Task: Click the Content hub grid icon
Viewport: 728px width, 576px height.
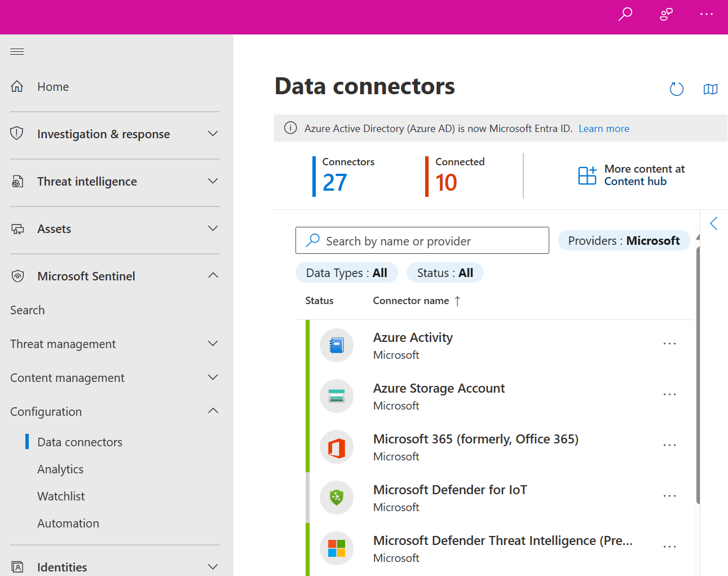Action: (587, 175)
